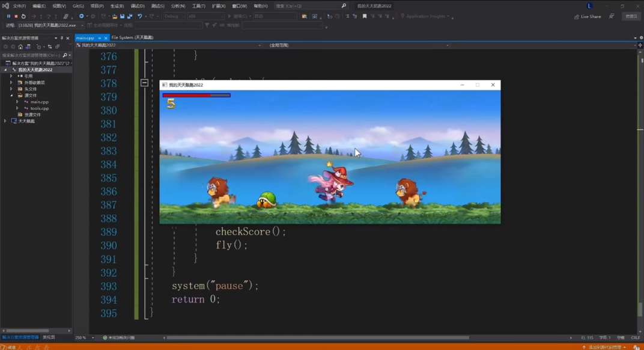Expand the 天天酷跑 project node

(x=5, y=121)
